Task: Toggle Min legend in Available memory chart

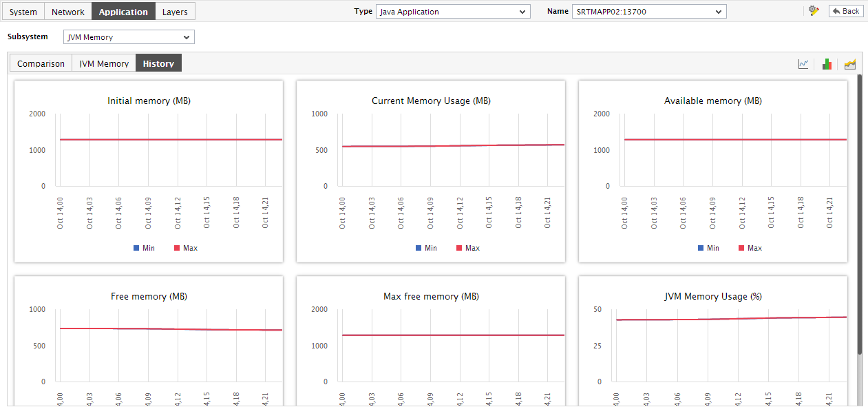Action: coord(708,248)
